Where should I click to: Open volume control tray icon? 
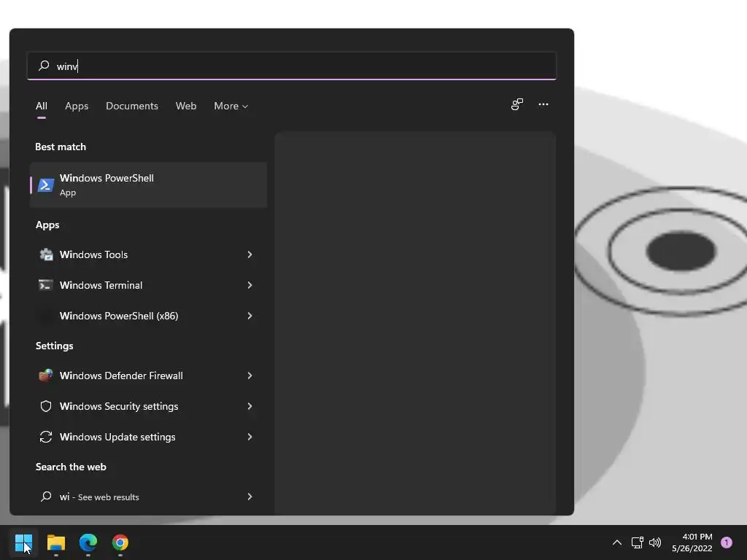655,542
